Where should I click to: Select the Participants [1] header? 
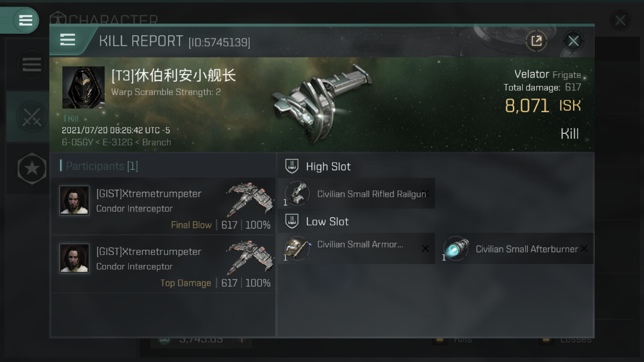99,166
